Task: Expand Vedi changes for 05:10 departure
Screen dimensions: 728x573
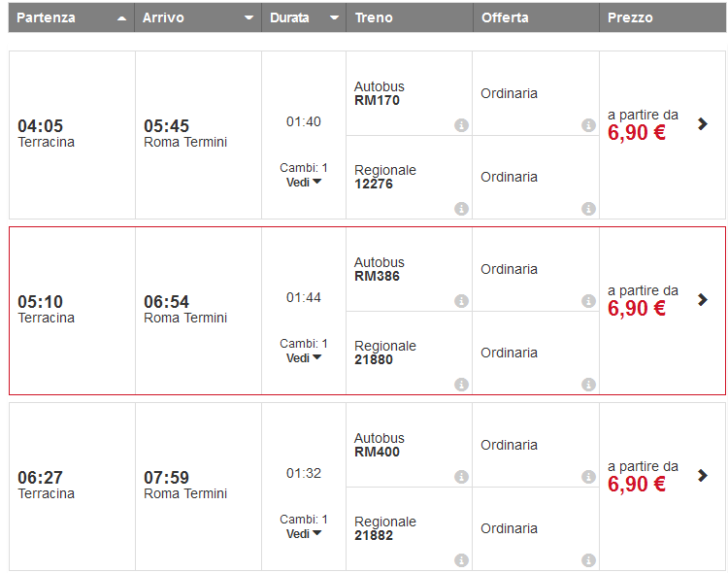Action: click(303, 357)
